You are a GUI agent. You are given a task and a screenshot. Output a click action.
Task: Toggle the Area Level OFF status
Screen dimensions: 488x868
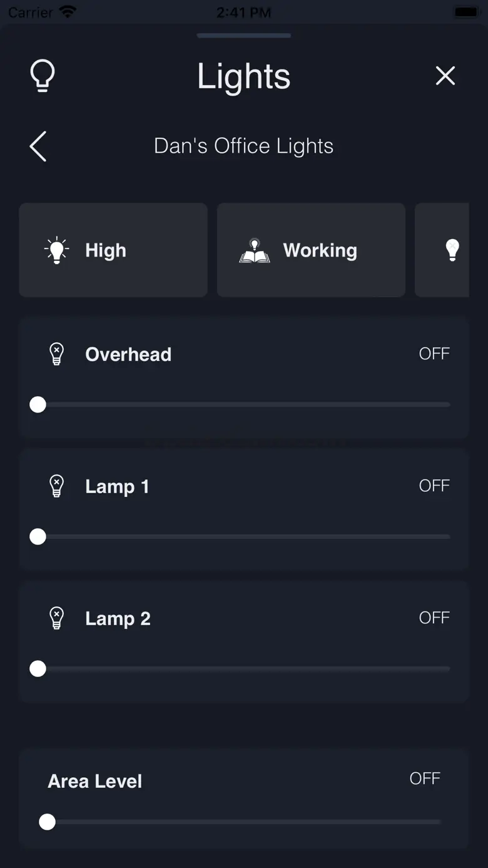coord(425,779)
